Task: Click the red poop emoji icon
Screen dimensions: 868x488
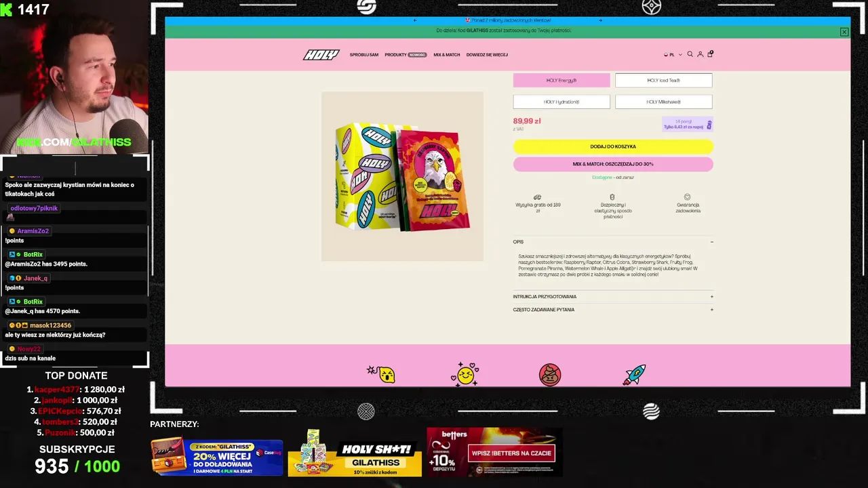Action: [x=550, y=375]
